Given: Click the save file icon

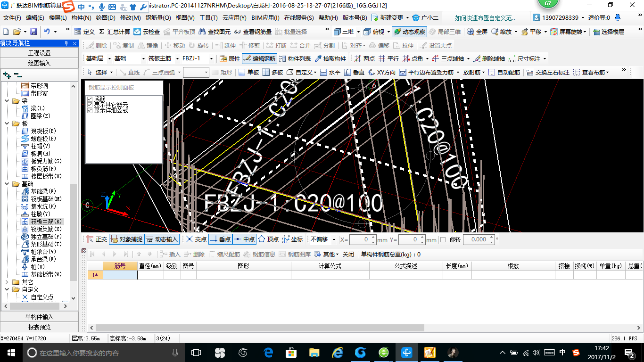Looking at the screenshot, I should pos(33,32).
